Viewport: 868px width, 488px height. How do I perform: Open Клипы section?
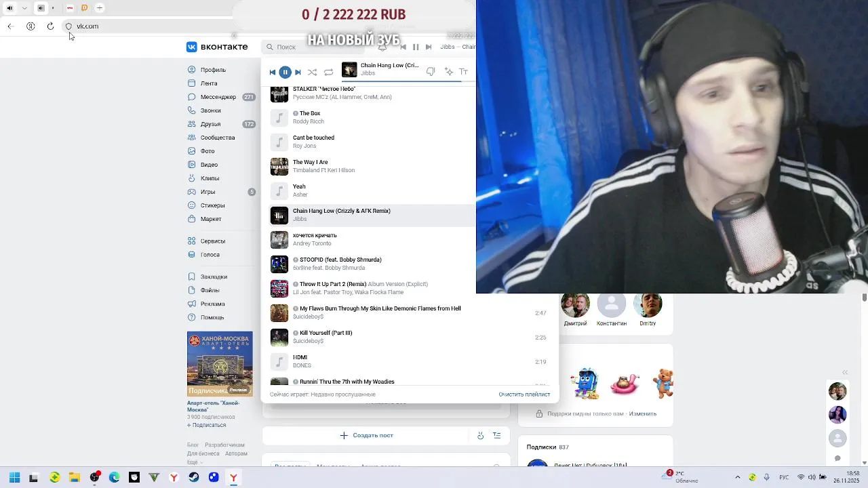pos(210,178)
